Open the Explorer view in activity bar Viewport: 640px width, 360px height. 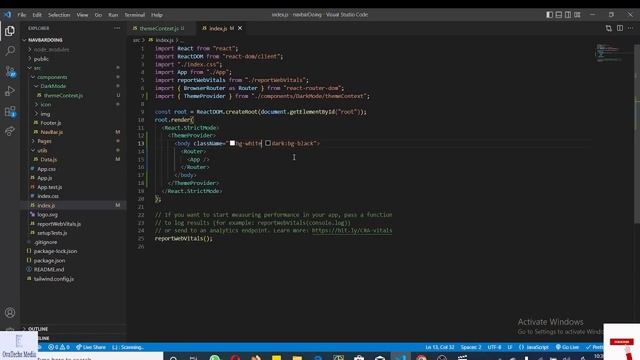tap(10, 31)
